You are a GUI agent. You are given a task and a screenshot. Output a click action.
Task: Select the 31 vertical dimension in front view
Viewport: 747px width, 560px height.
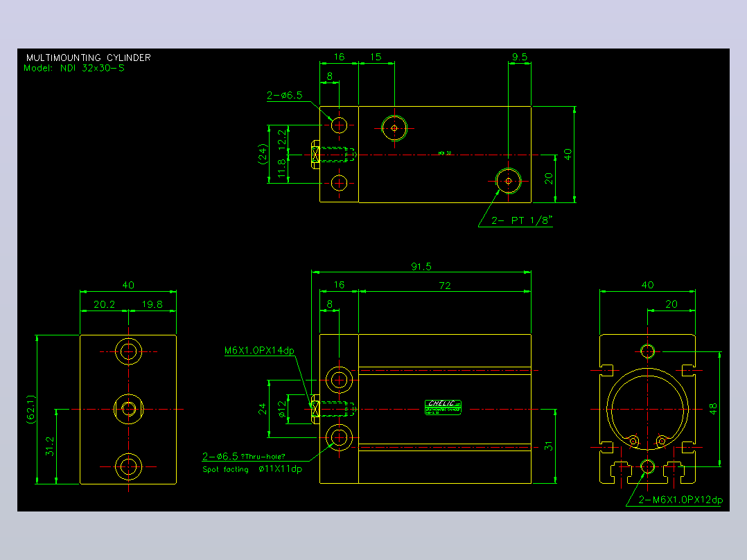click(549, 446)
